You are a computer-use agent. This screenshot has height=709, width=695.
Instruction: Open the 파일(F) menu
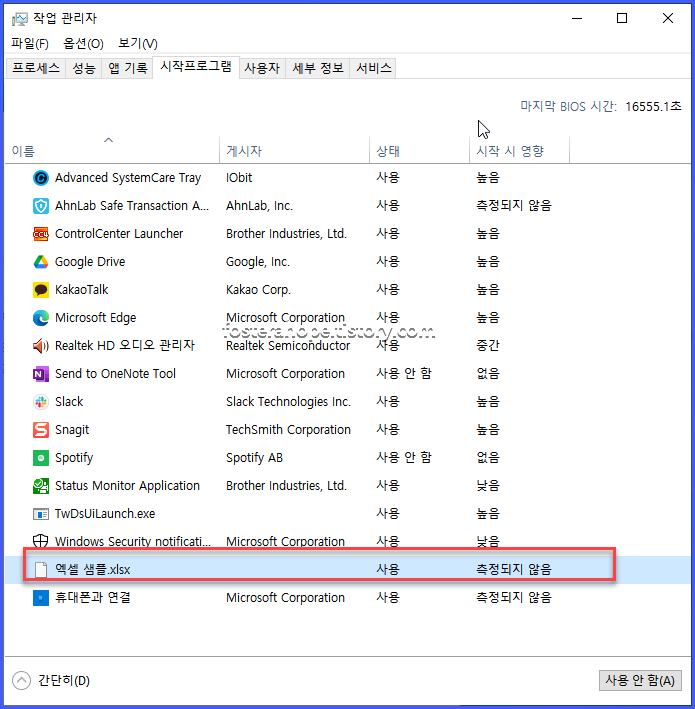(x=30, y=43)
